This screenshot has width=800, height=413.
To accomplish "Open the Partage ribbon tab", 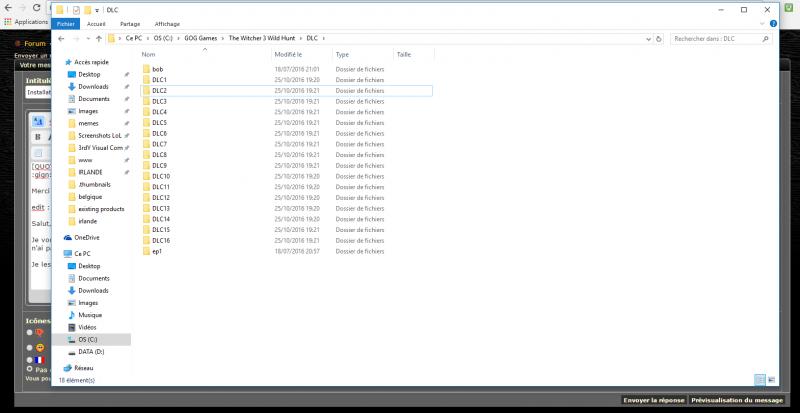I will tap(130, 24).
